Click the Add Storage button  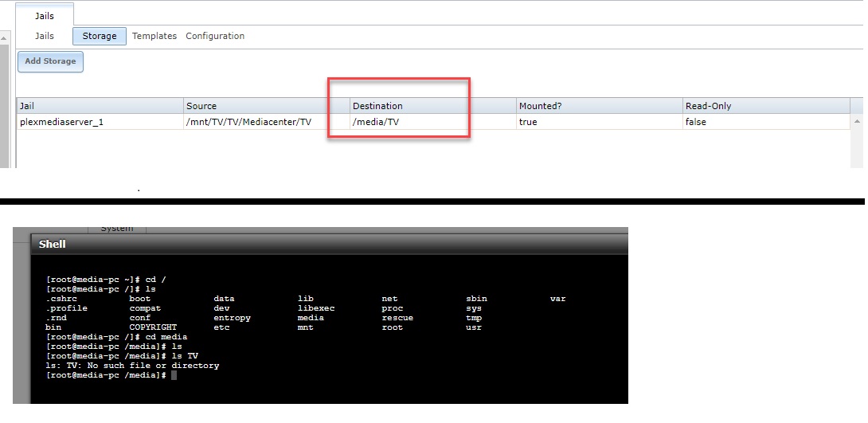pos(50,61)
